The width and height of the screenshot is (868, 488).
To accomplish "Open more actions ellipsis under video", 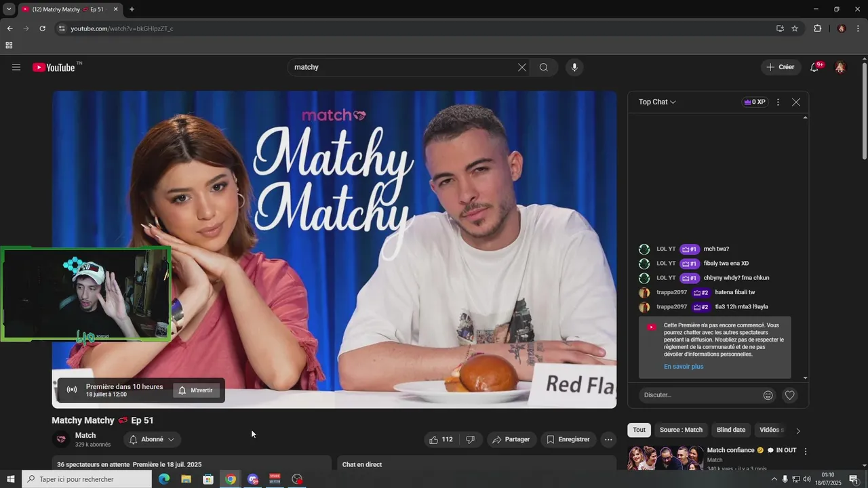I will click(608, 439).
